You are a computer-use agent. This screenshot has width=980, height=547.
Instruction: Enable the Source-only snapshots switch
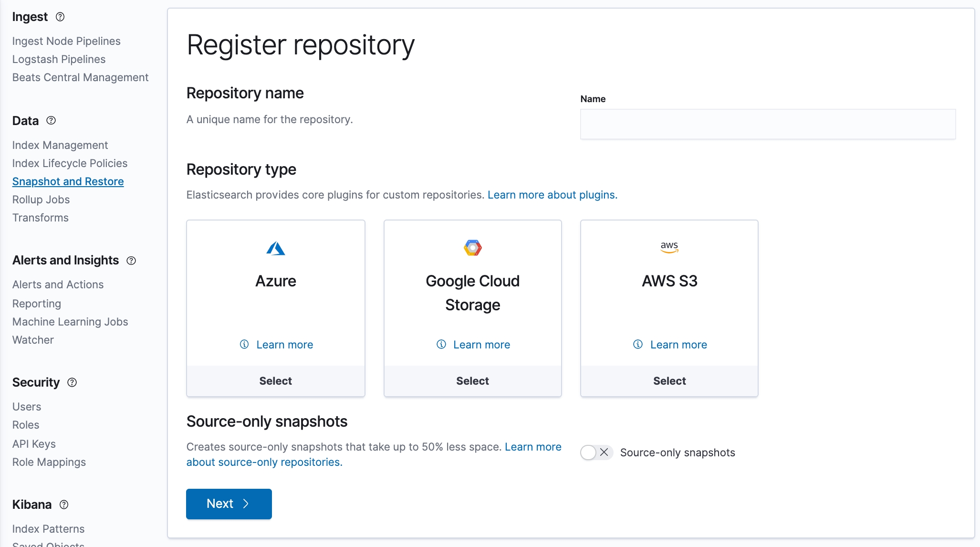click(x=596, y=452)
